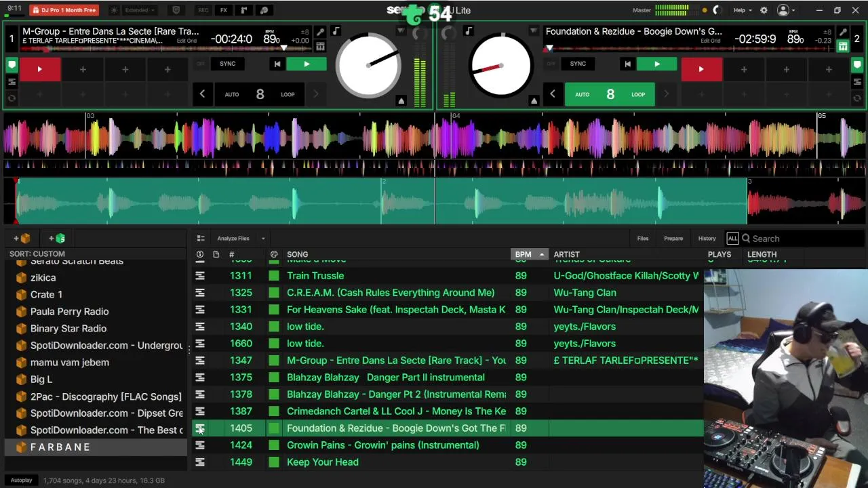Viewport: 868px width, 488px height.
Task: Eject deck 1 track
Action: [401, 100]
